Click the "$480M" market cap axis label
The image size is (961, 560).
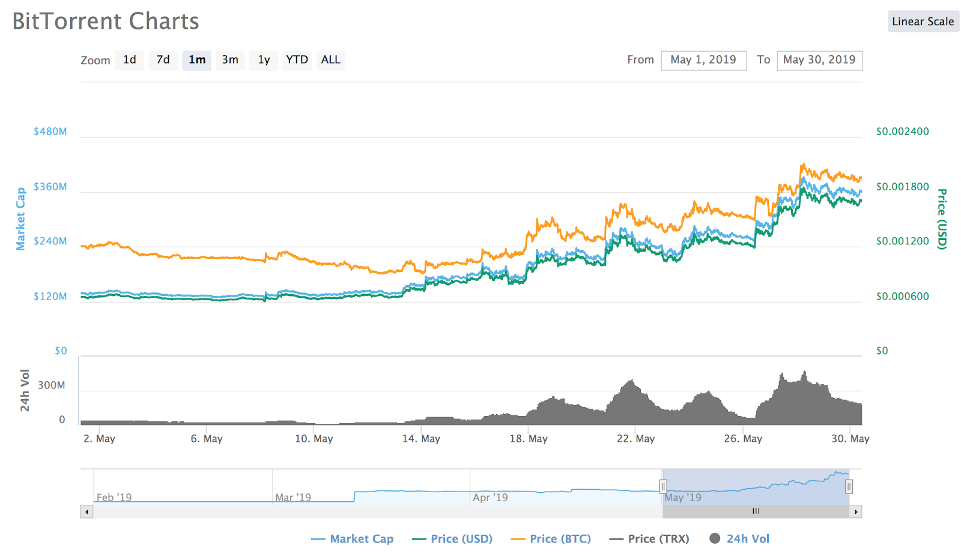[50, 131]
